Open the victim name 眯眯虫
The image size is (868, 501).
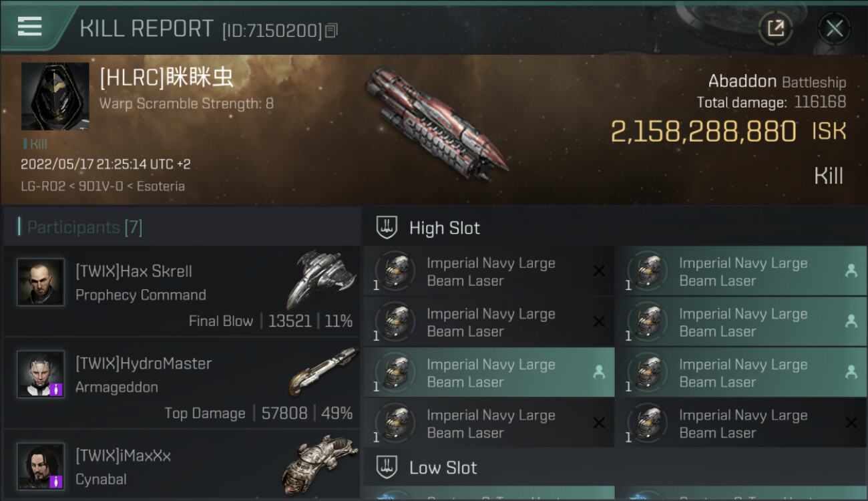(167, 77)
